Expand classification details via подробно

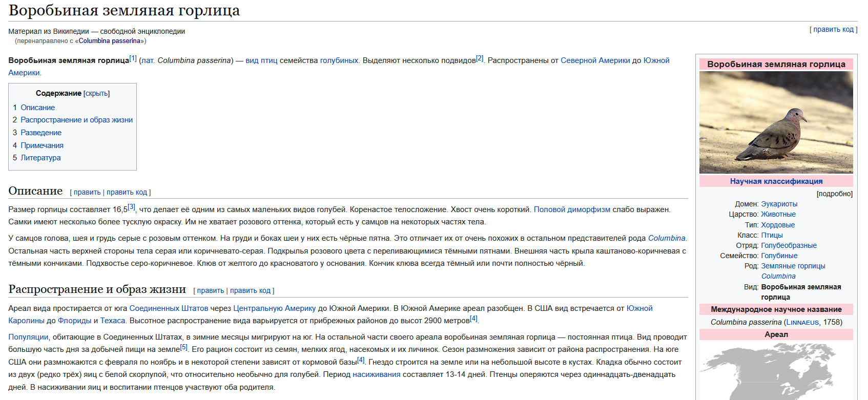[x=834, y=194]
